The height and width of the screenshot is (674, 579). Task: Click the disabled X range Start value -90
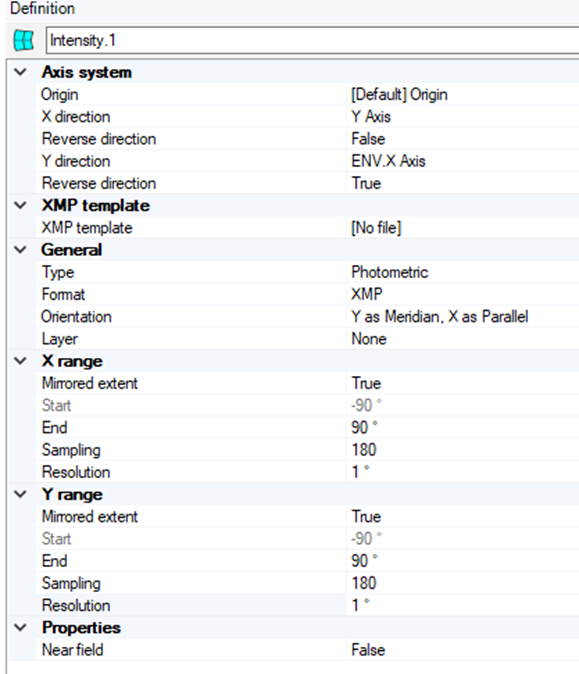(463, 405)
